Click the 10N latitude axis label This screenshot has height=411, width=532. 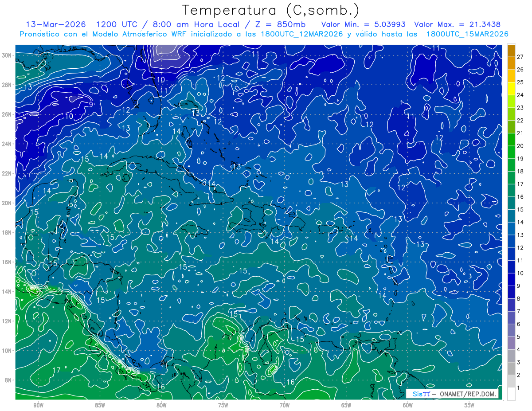(7, 350)
